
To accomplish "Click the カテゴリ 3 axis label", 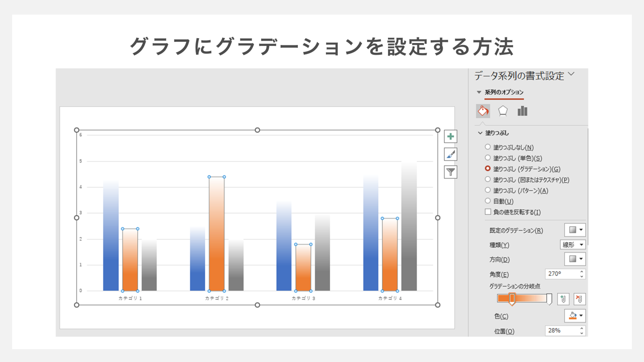I will click(x=303, y=298).
